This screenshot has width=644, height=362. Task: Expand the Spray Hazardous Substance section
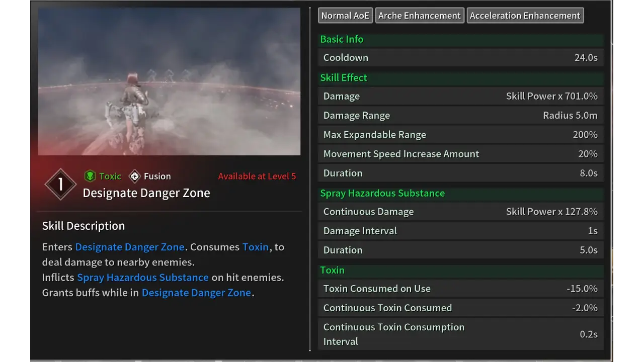point(382,193)
